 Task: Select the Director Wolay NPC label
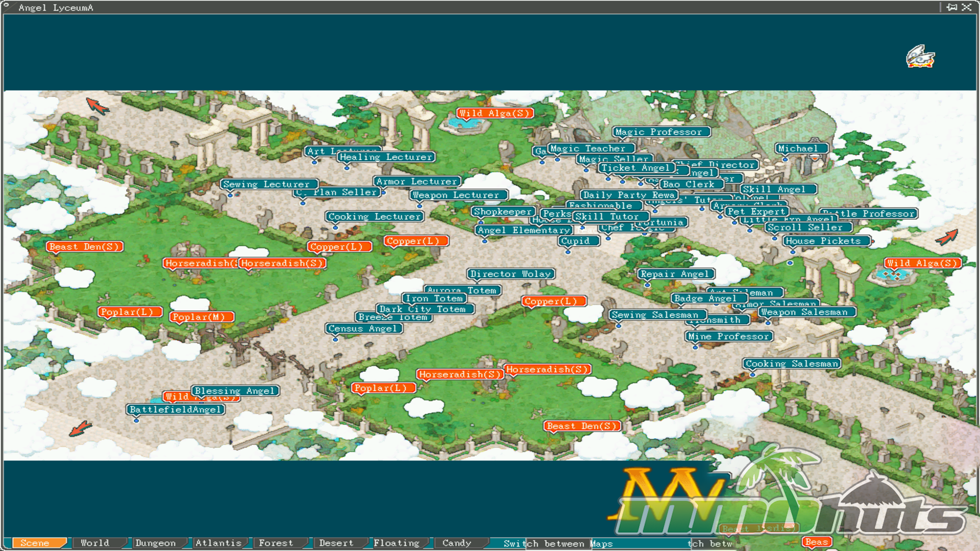coord(510,274)
